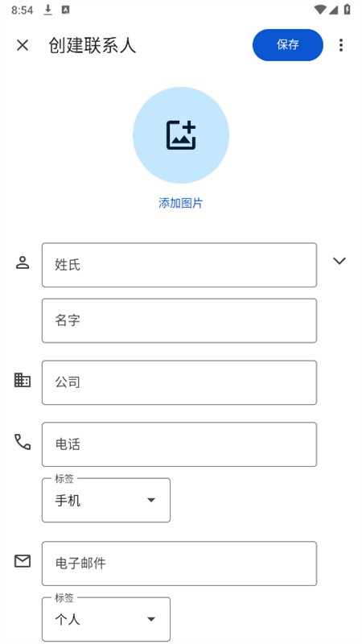Focus the 电子邮件 input field
The width and height of the screenshot is (362, 644).
coord(179,563)
